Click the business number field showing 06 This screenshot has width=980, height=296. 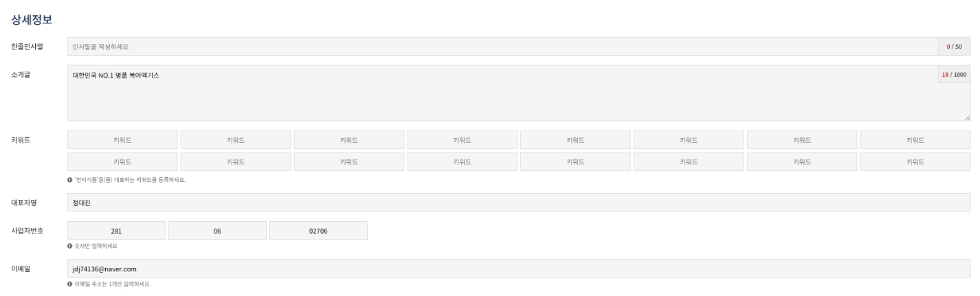pos(217,231)
